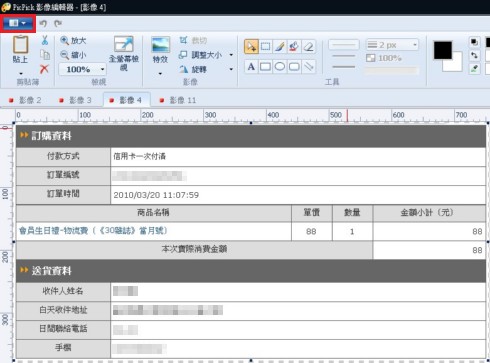Screen dimensions: 490x363
Task: Click the 會員生日禮-物流費 product name link
Action: point(93,231)
